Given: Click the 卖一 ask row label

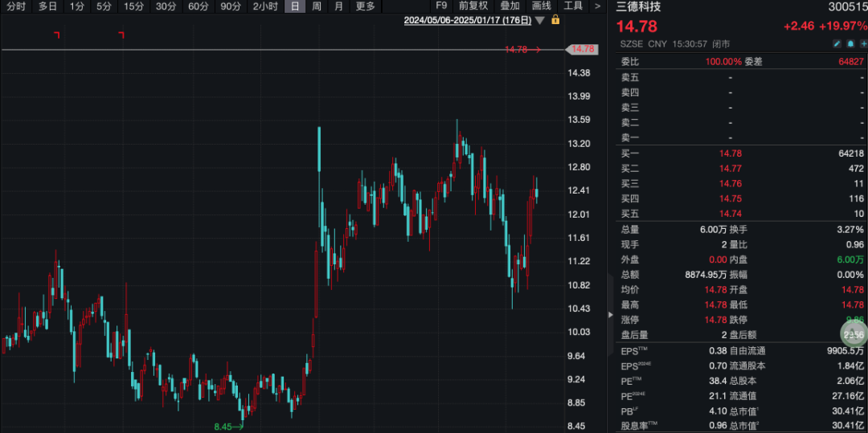Looking at the screenshot, I should 630,137.
